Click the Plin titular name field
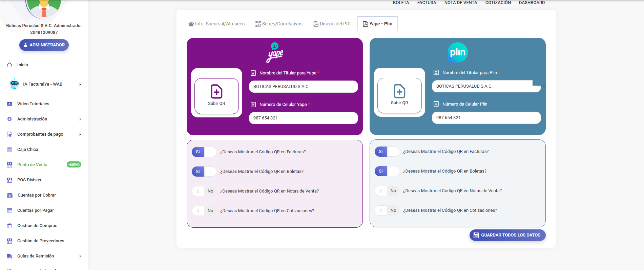The image size is (644, 270). click(x=486, y=86)
